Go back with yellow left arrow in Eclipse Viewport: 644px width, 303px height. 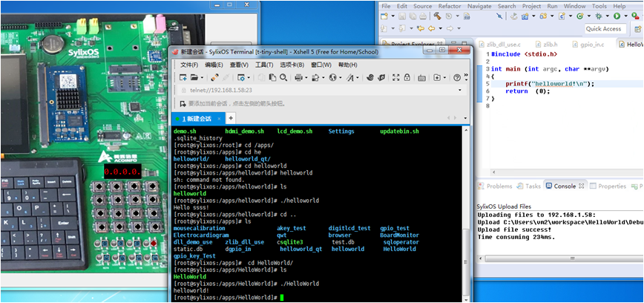click(x=431, y=28)
